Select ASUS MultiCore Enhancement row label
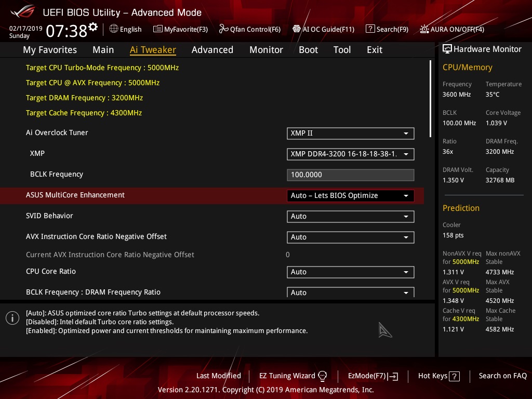This screenshot has height=399, width=532. [x=75, y=195]
